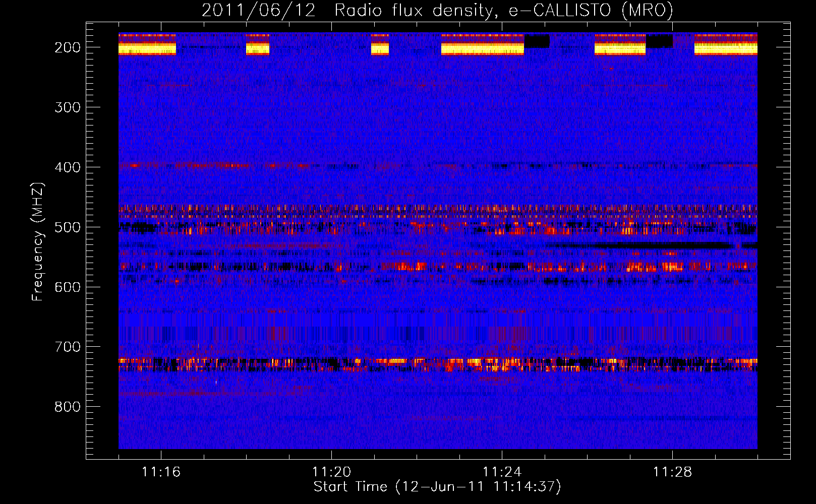This screenshot has height=504, width=816.
Task: Click the 11:20 time tick label
Action: point(331,472)
